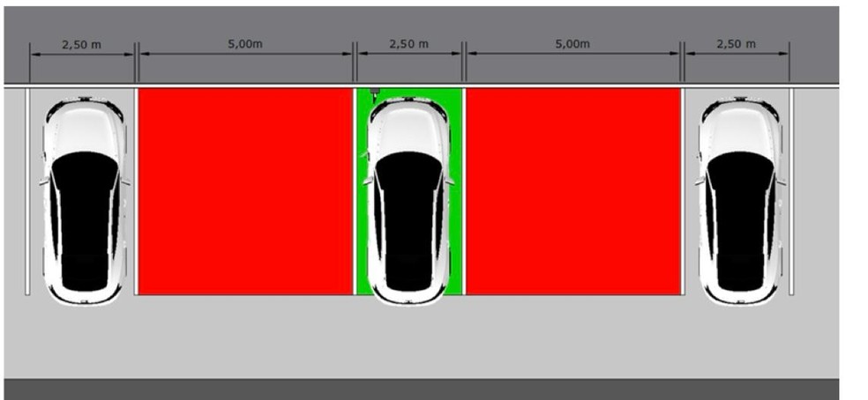Click the dimension arrow line above left red zone
868x400 pixels.
point(245,55)
